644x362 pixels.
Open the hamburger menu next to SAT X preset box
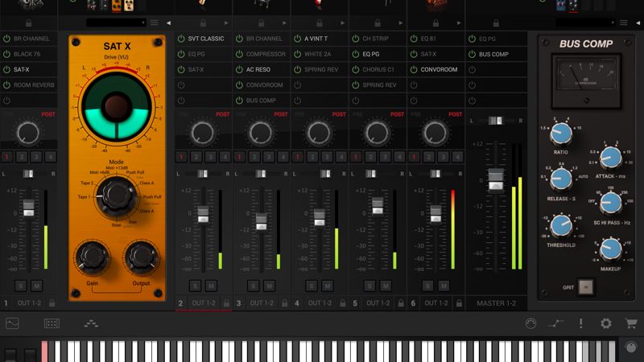pyautogui.click(x=154, y=23)
